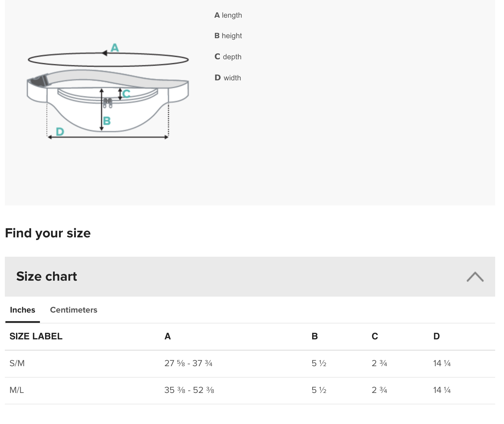
Task: Click the teal letter C on the diagram
Action: [x=126, y=93]
